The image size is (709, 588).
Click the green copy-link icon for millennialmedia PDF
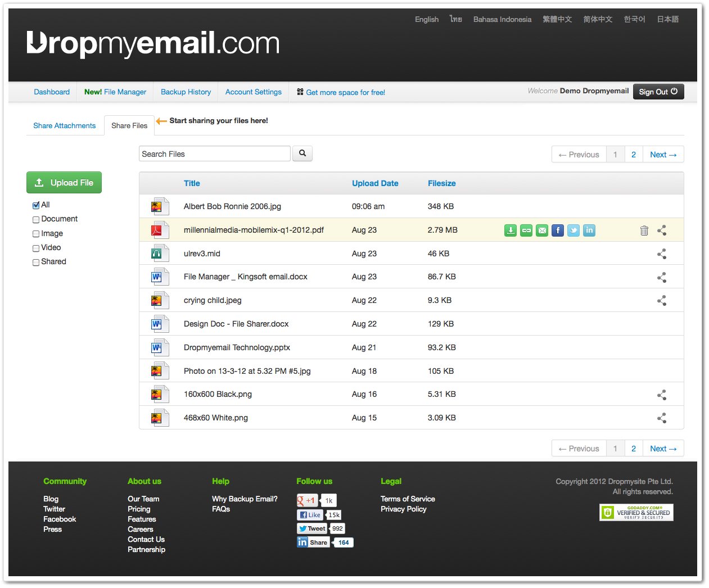(x=526, y=230)
